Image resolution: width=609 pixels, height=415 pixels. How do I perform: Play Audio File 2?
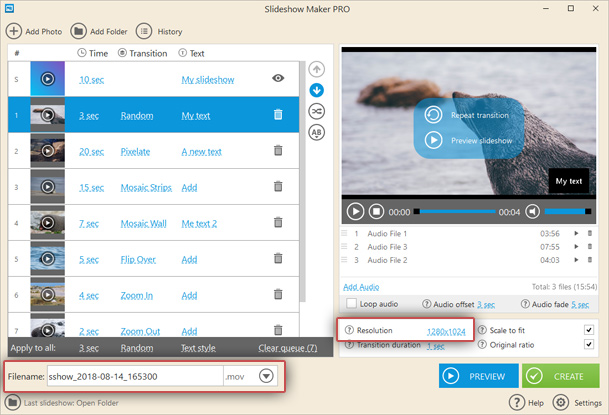(576, 260)
